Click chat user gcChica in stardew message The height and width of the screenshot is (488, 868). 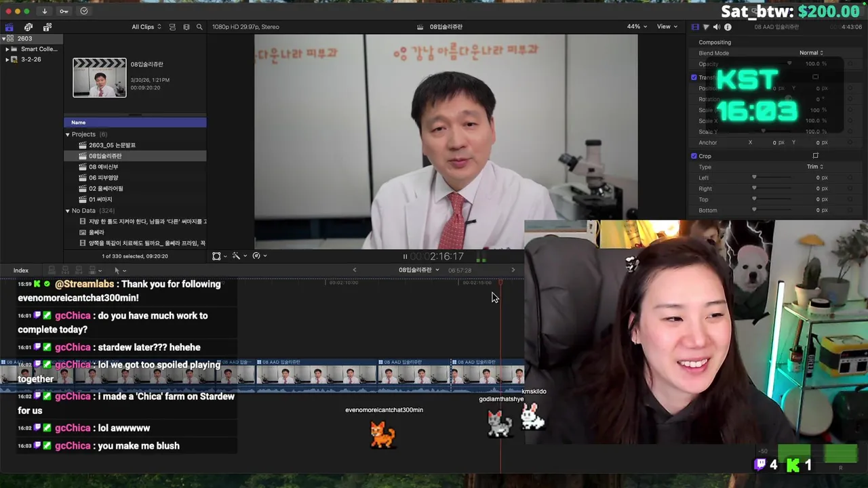[73, 347]
